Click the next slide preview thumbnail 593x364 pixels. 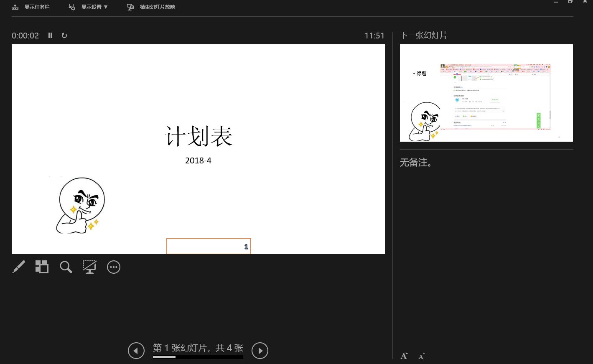(486, 93)
